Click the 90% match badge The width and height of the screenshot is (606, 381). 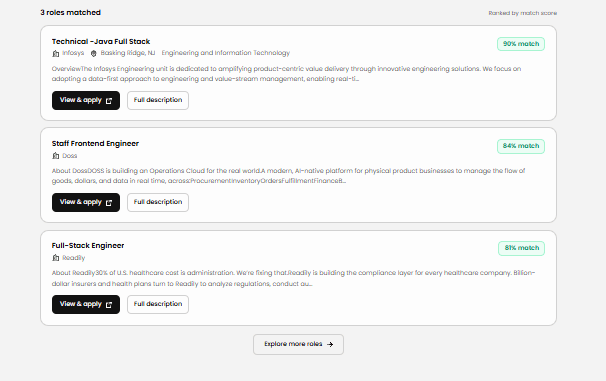coord(521,44)
